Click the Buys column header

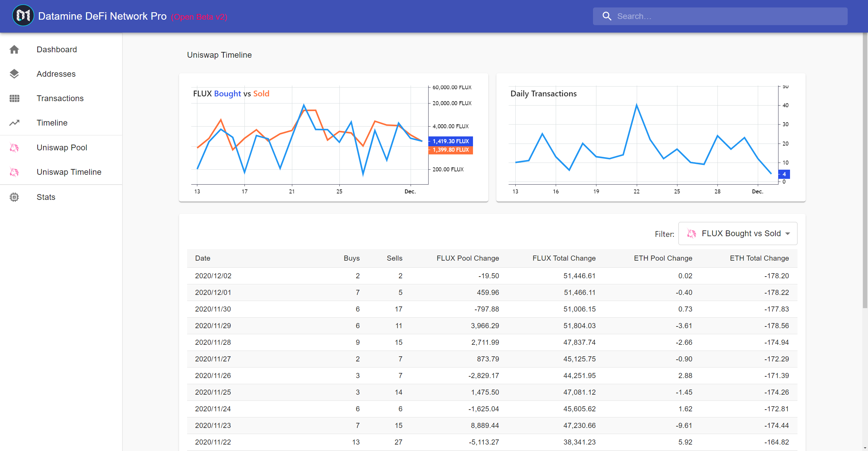pos(352,258)
